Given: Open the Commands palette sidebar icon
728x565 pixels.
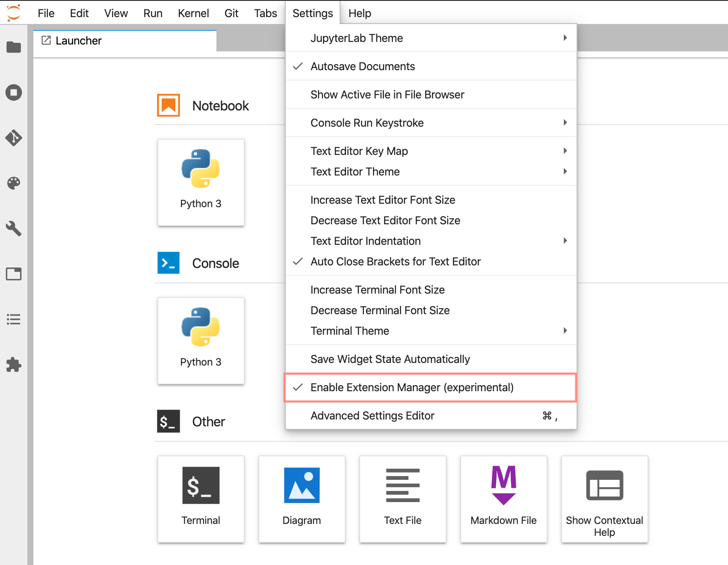Looking at the screenshot, I should click(14, 183).
